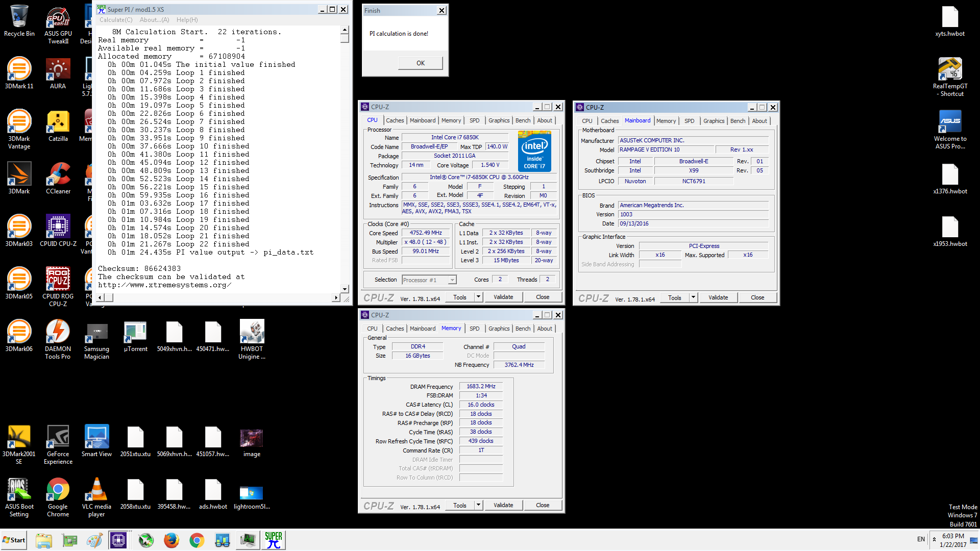Launch the CPUID CPU-Z desktop shortcut

coord(58,231)
